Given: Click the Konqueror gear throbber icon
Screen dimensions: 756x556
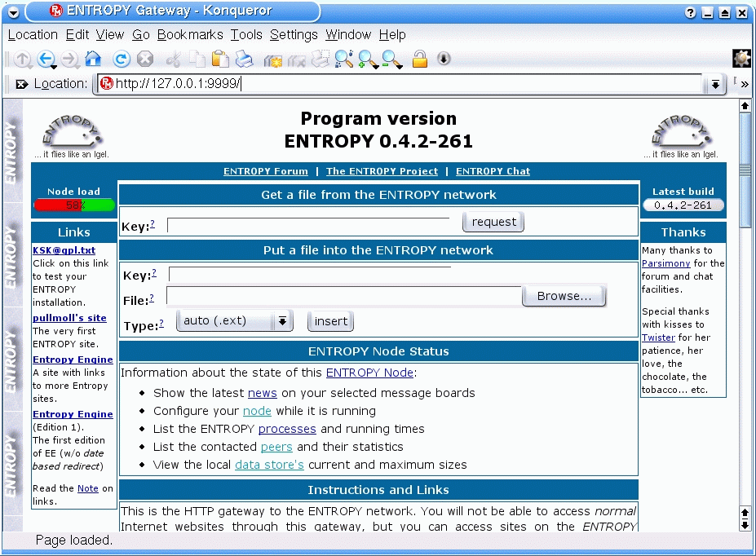Looking at the screenshot, I should pyautogui.click(x=741, y=59).
